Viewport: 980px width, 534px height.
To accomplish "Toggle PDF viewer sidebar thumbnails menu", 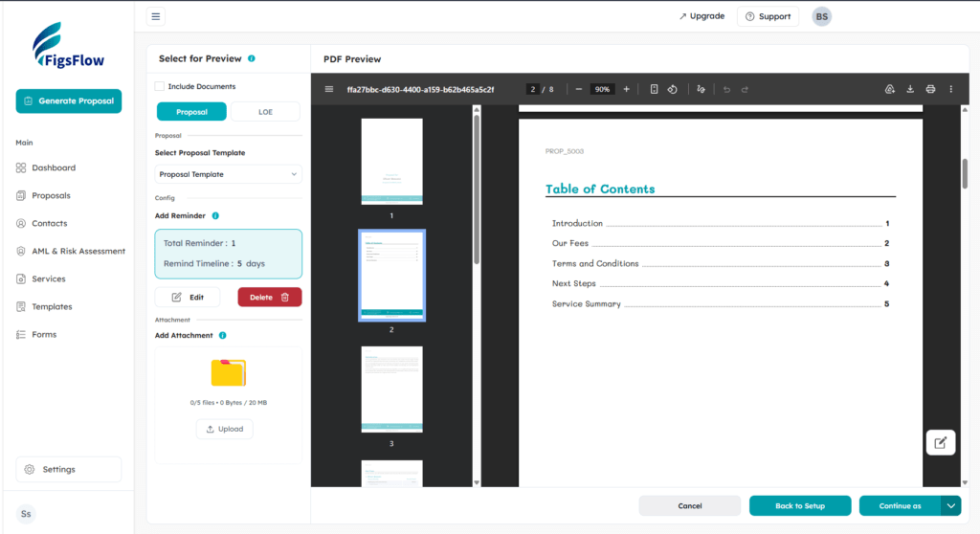I will tap(329, 89).
